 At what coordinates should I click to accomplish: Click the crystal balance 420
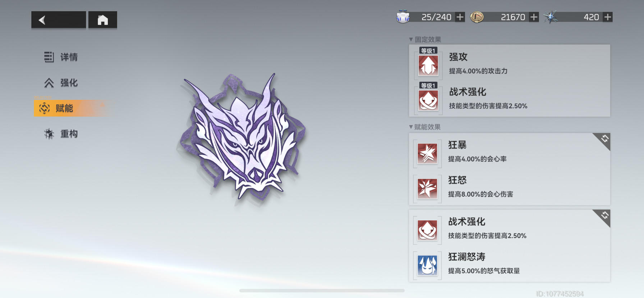click(591, 17)
